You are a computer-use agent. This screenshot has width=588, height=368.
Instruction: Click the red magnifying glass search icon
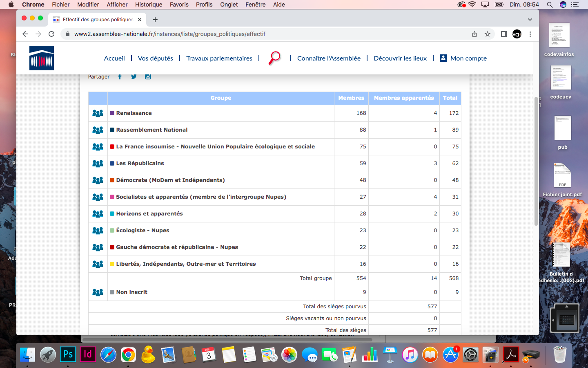click(274, 58)
